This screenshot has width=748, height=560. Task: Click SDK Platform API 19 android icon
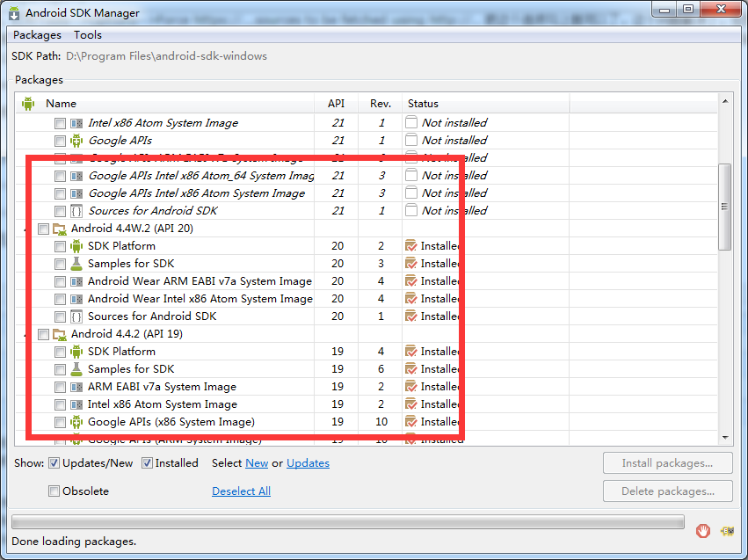pos(76,352)
